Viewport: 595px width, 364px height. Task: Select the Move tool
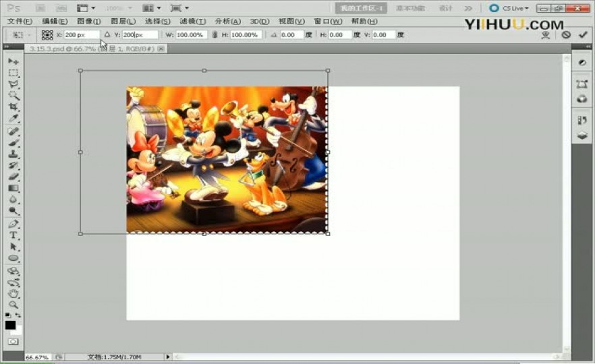click(x=13, y=61)
